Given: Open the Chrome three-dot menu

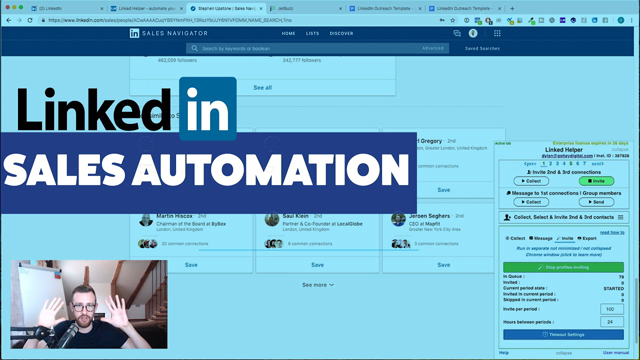Looking at the screenshot, I should pyautogui.click(x=632, y=20).
